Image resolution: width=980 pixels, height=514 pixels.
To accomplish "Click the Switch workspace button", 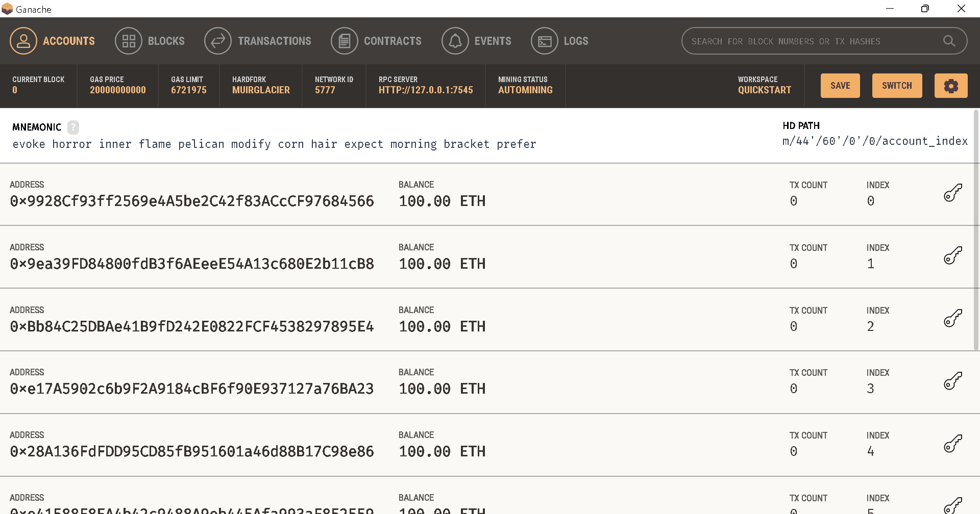I will point(897,86).
